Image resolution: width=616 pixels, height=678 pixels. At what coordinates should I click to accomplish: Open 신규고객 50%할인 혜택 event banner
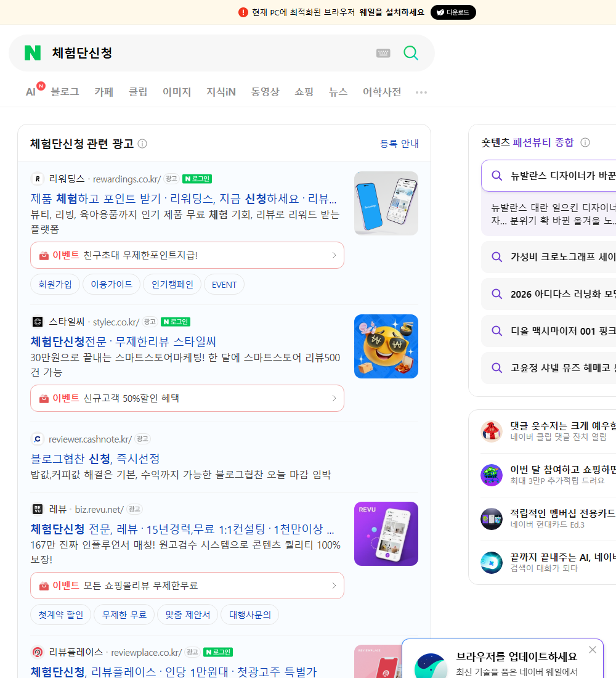pos(187,398)
